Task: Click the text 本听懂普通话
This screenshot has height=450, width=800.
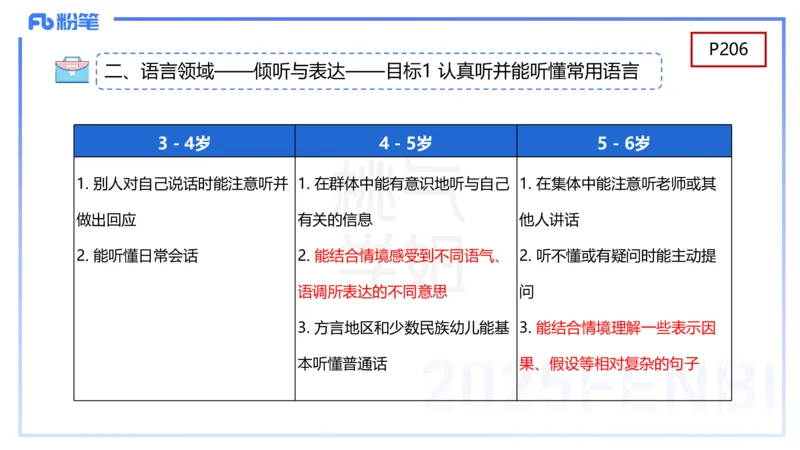Action: pyautogui.click(x=342, y=364)
